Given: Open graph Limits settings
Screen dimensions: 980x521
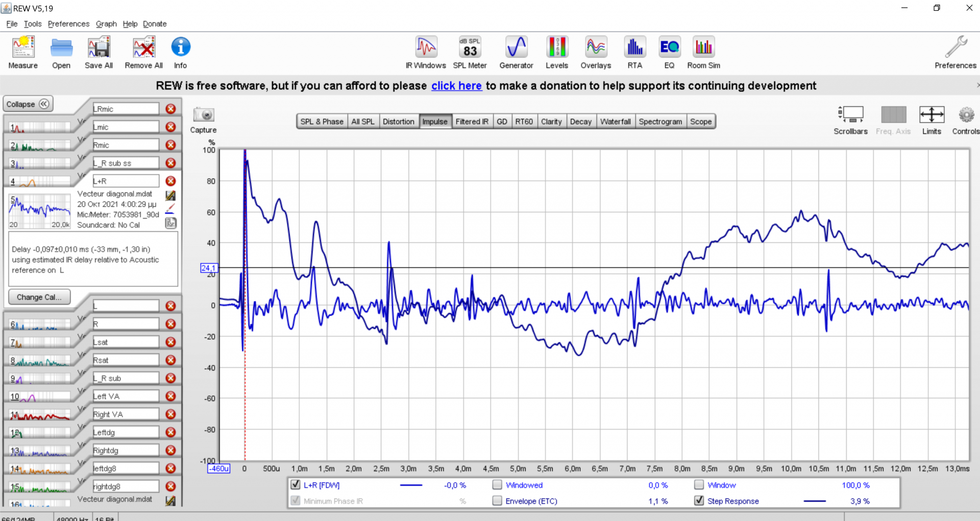Looking at the screenshot, I should (x=932, y=121).
